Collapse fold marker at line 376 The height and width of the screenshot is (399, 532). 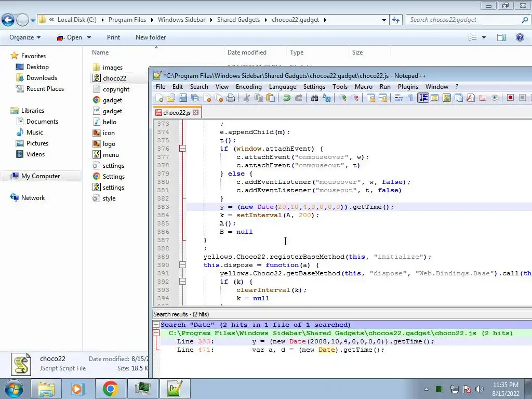(182, 149)
